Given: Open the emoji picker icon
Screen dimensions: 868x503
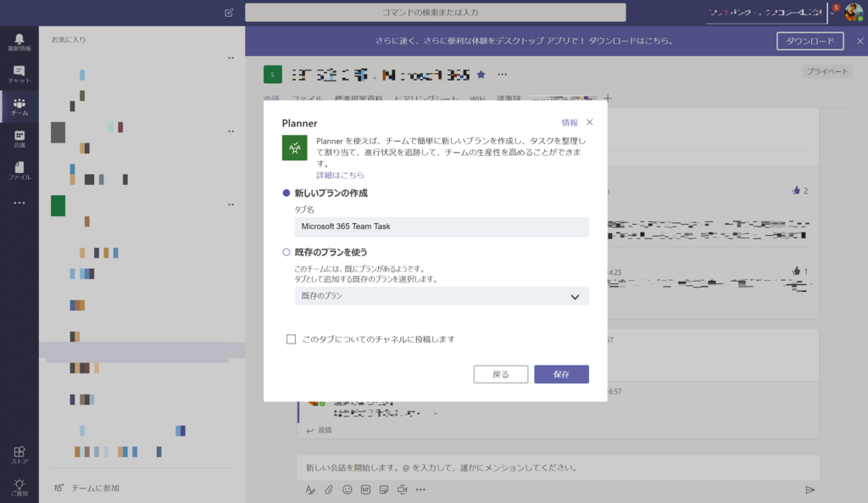Looking at the screenshot, I should (348, 489).
